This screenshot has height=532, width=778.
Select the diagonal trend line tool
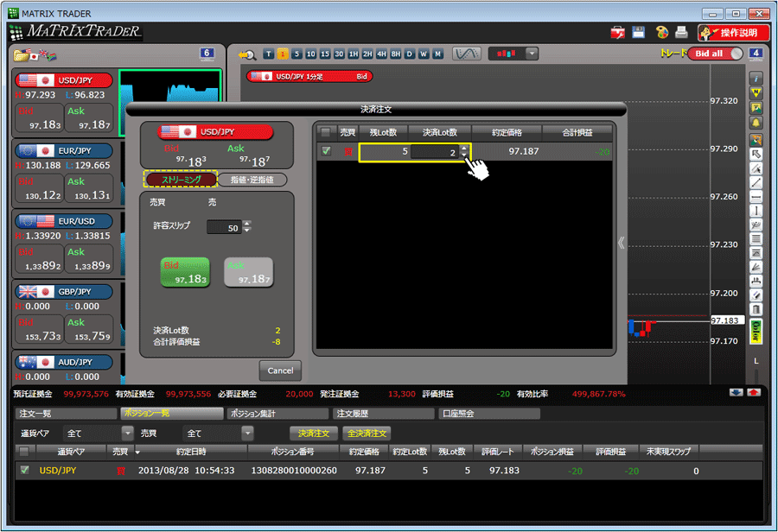(x=756, y=182)
